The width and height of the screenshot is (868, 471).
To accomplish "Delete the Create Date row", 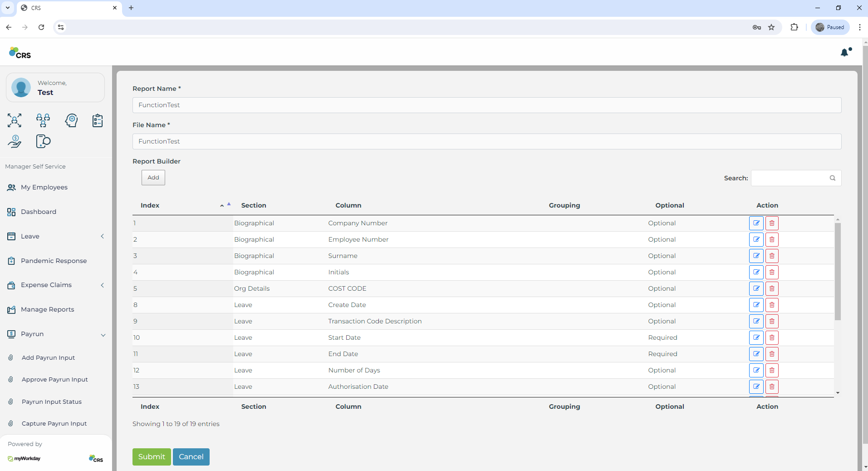I will (772, 305).
